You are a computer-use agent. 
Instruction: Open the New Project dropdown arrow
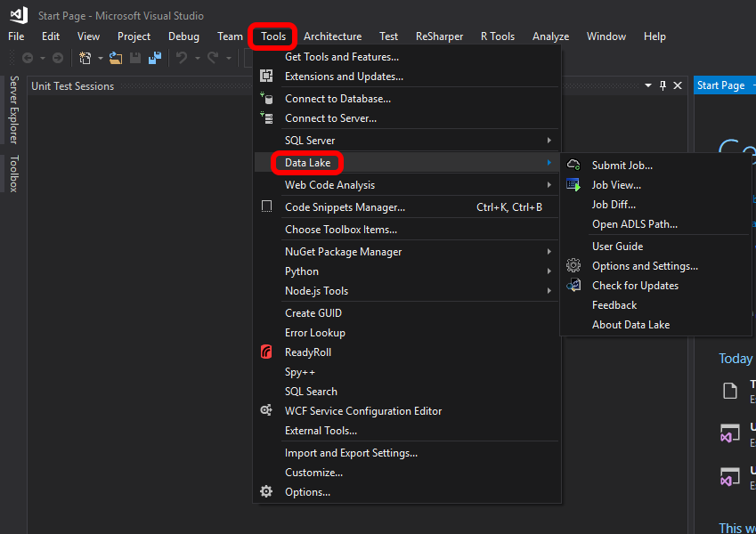coord(101,59)
